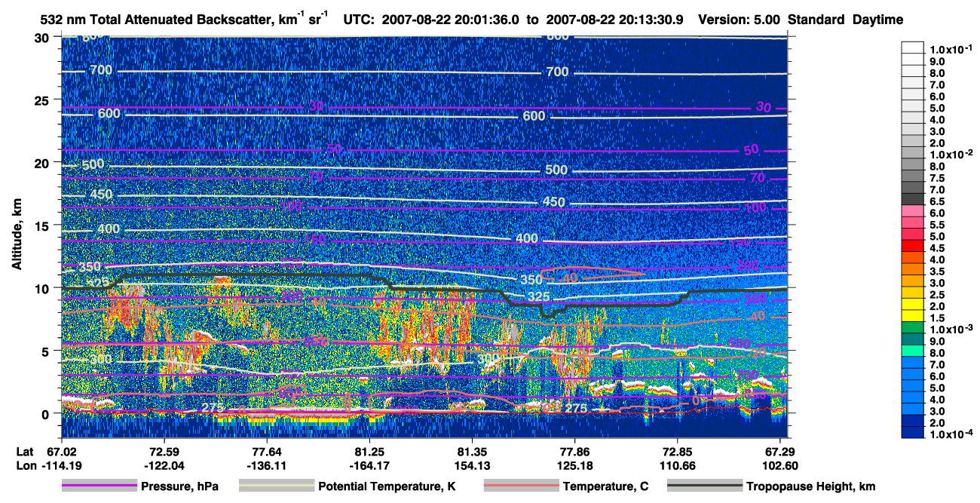Click latitude value 67.02

coord(61,451)
